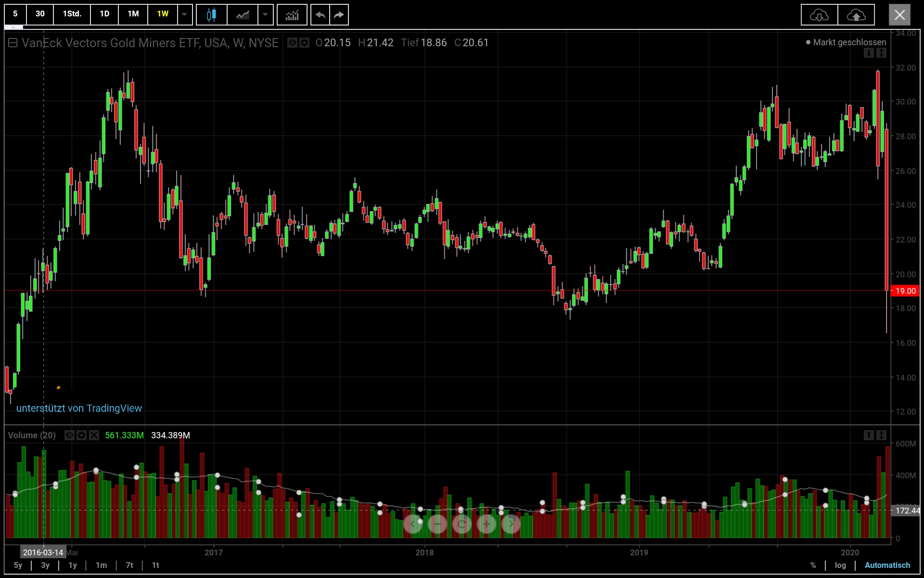The image size is (924, 578).
Task: Toggle visibility of the Volume indicator
Action: (69, 435)
